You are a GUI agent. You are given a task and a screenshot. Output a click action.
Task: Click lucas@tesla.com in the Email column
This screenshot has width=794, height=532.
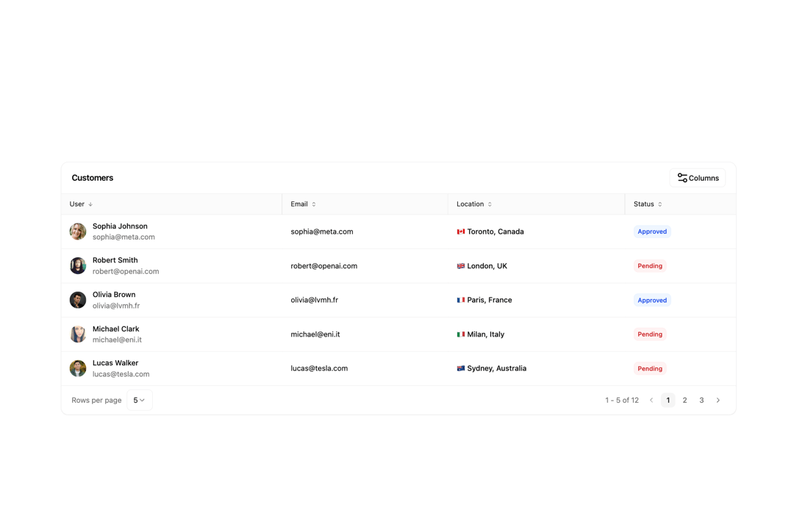point(320,368)
